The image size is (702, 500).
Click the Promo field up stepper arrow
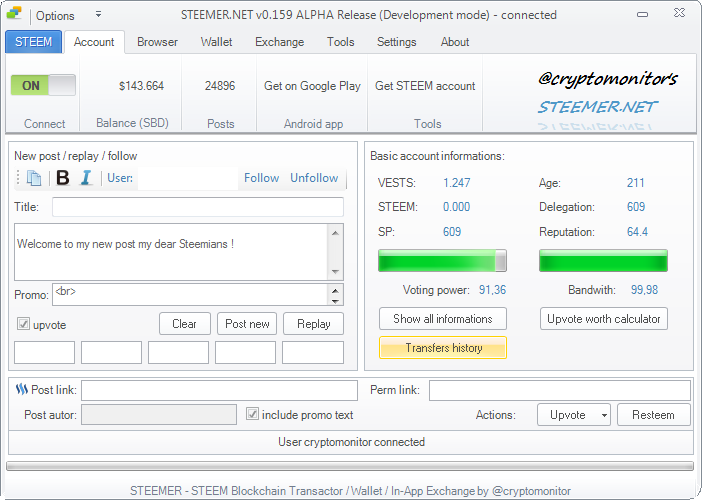[335, 290]
